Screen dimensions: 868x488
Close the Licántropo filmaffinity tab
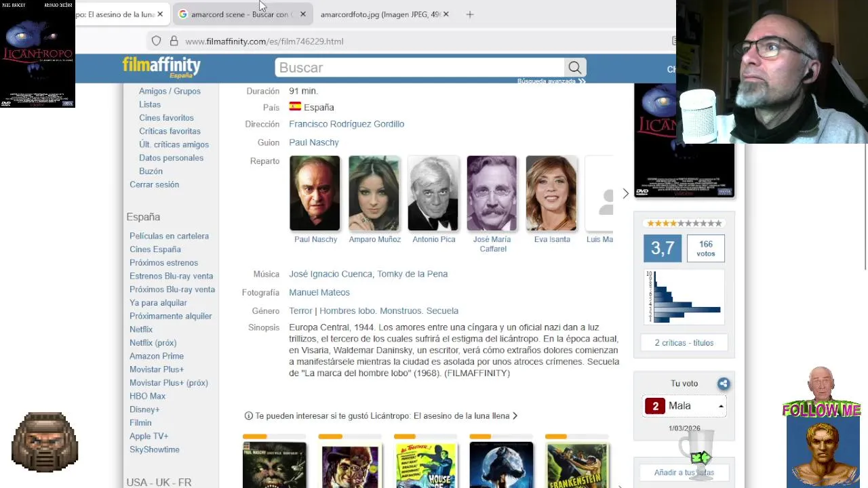[160, 14]
